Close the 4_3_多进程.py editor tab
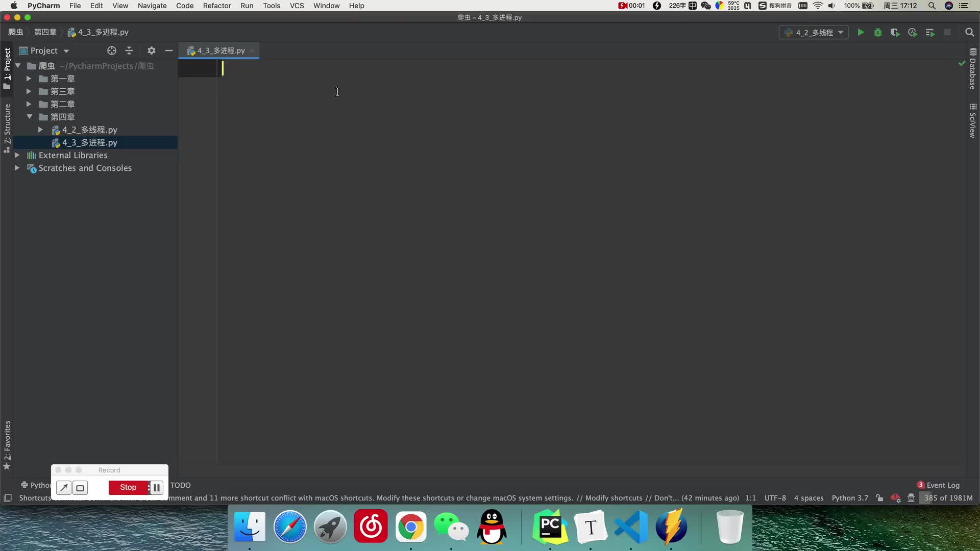 pyautogui.click(x=252, y=51)
